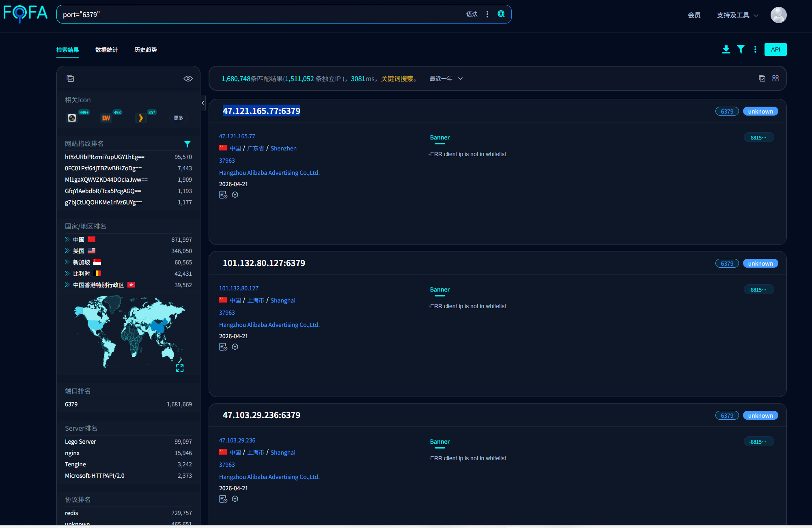Toggle the sidebar eye visibility icon
The image size is (812, 528).
[x=188, y=79]
